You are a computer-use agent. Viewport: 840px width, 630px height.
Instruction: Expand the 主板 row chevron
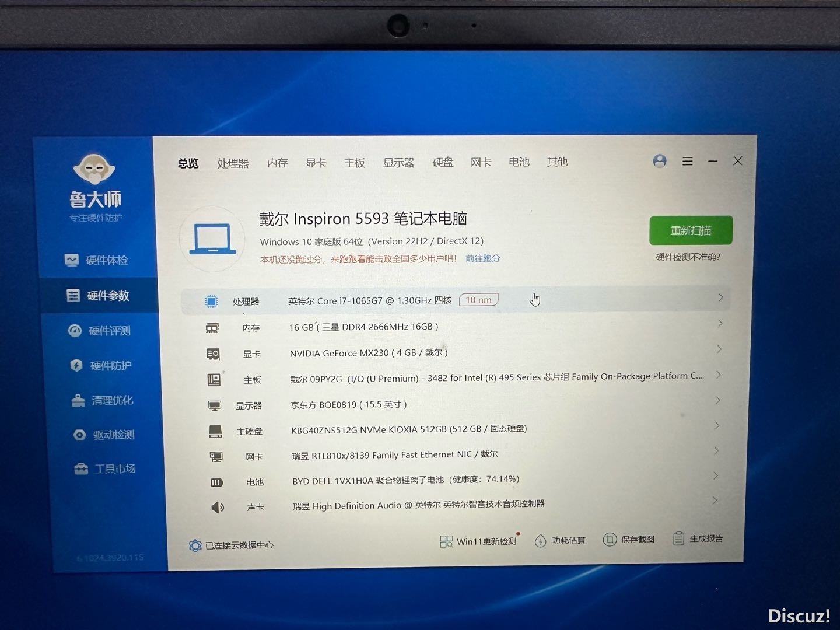point(719,374)
